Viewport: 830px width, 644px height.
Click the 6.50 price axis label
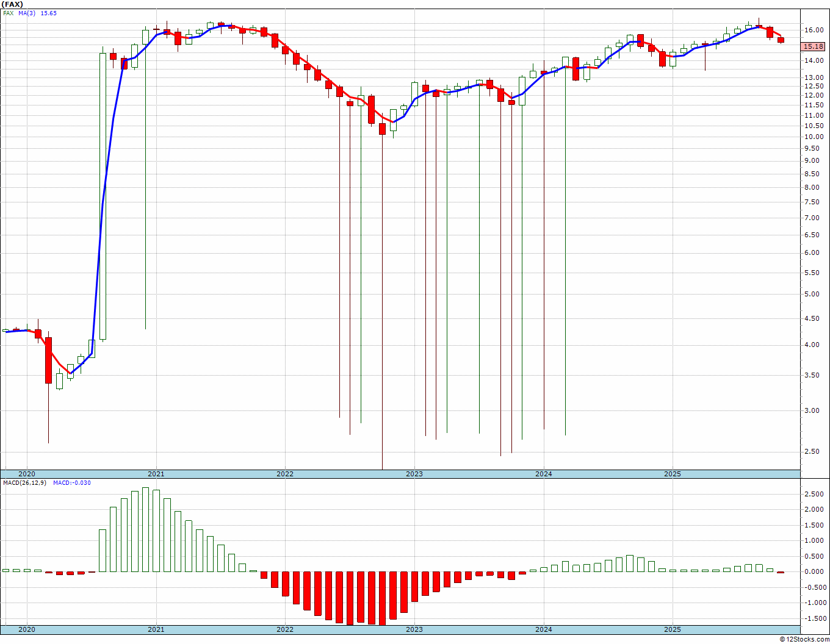(813, 235)
